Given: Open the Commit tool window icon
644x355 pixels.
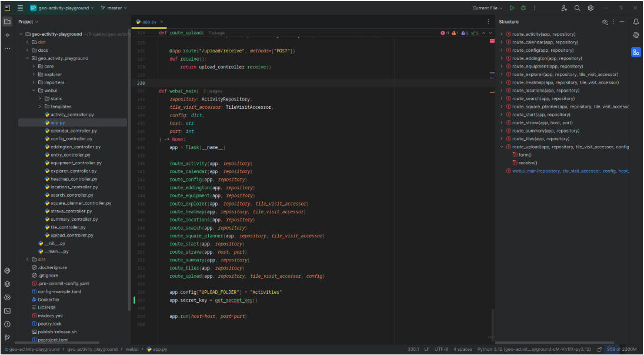Looking at the screenshot, I should (7, 35).
